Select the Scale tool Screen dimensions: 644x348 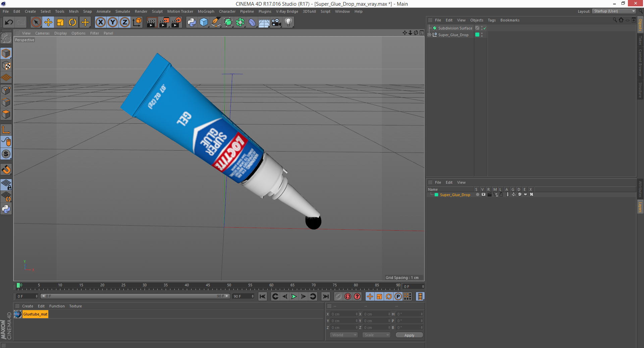[x=60, y=22]
